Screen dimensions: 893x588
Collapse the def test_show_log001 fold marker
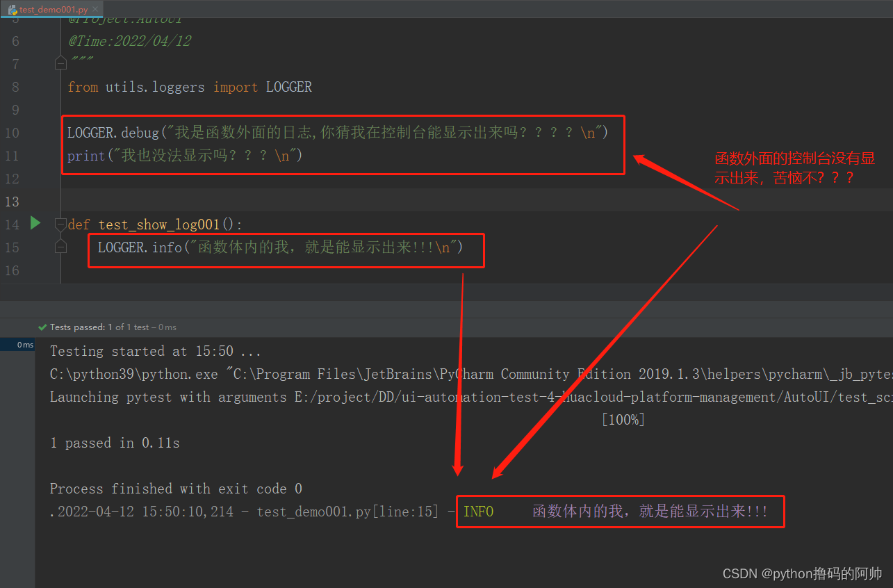tap(60, 224)
